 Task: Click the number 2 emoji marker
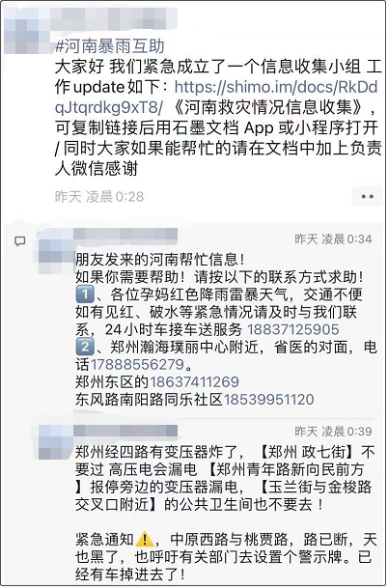(84, 347)
